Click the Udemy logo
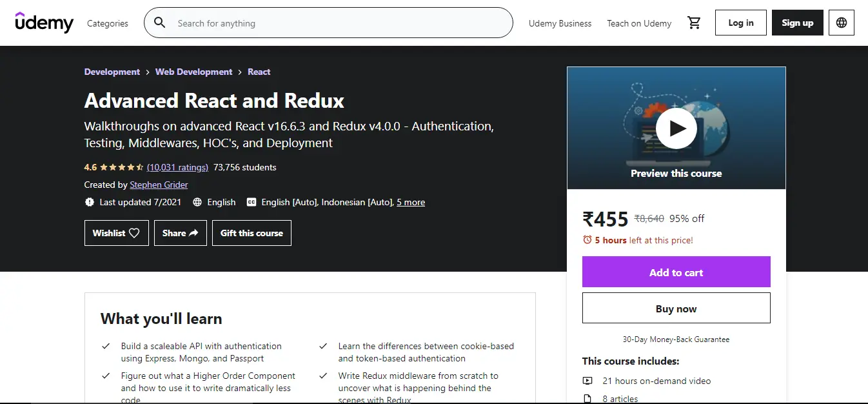The width and height of the screenshot is (868, 404). click(44, 23)
